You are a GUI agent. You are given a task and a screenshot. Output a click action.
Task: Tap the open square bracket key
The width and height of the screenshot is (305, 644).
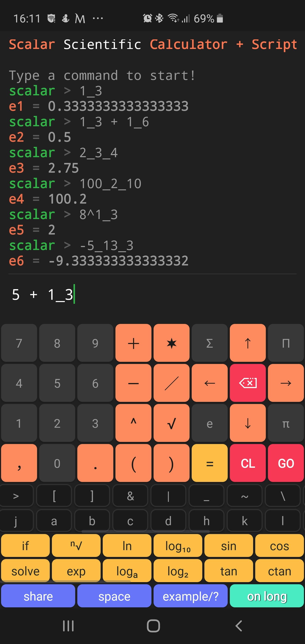[x=54, y=495]
